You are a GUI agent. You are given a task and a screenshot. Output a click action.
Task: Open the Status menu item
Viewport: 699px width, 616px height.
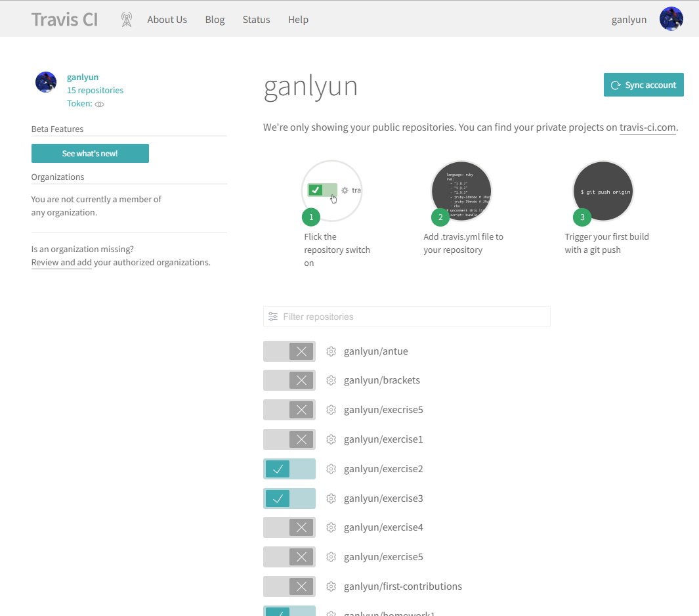pyautogui.click(x=257, y=20)
